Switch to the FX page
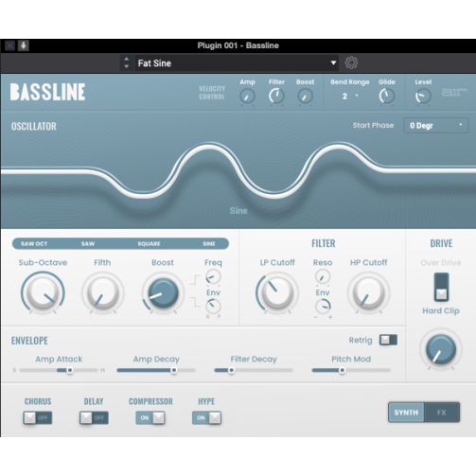 point(442,413)
